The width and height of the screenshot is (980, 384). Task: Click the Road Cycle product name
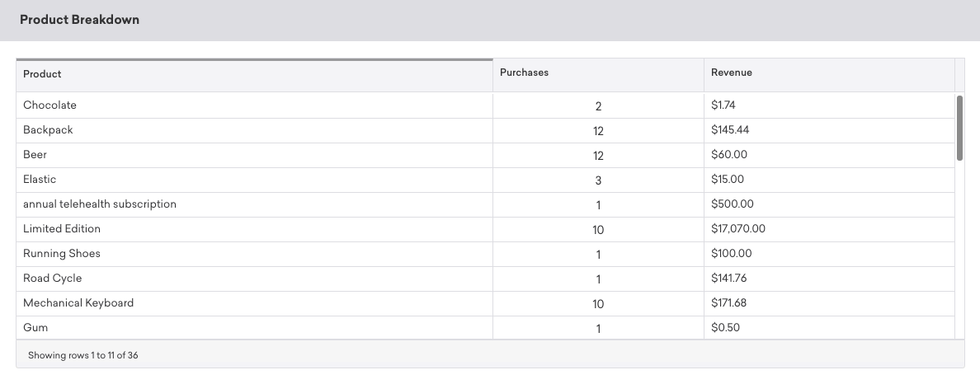click(53, 279)
